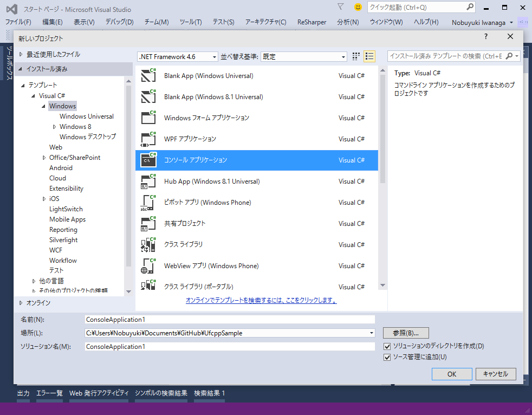532x415 pixels.
Task: Enable ソリューションのディレクトリを作成 checkbox
Action: point(387,346)
